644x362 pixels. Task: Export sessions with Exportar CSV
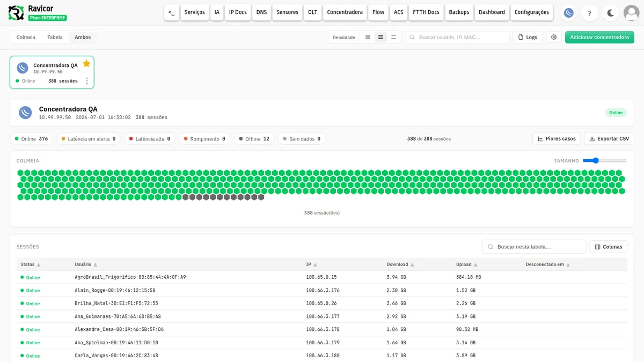click(x=609, y=139)
